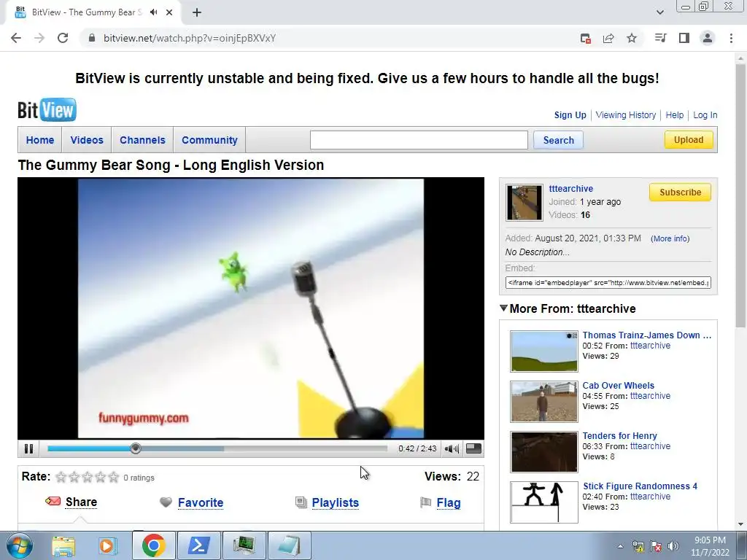This screenshot has width=747, height=560.
Task: Open the Channels tab
Action: pos(142,140)
